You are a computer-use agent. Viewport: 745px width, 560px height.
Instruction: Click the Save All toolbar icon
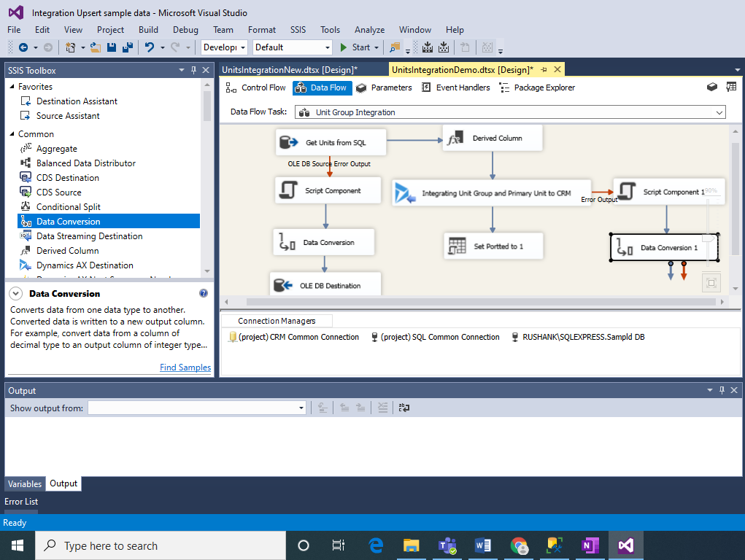click(128, 47)
